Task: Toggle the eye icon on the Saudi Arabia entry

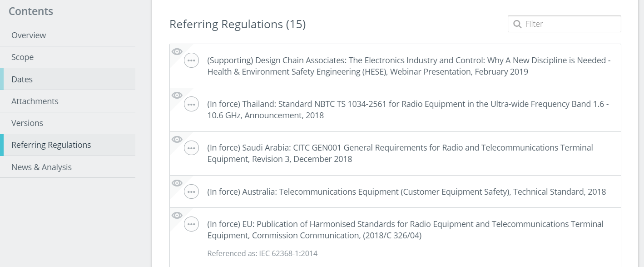Action: [x=177, y=139]
